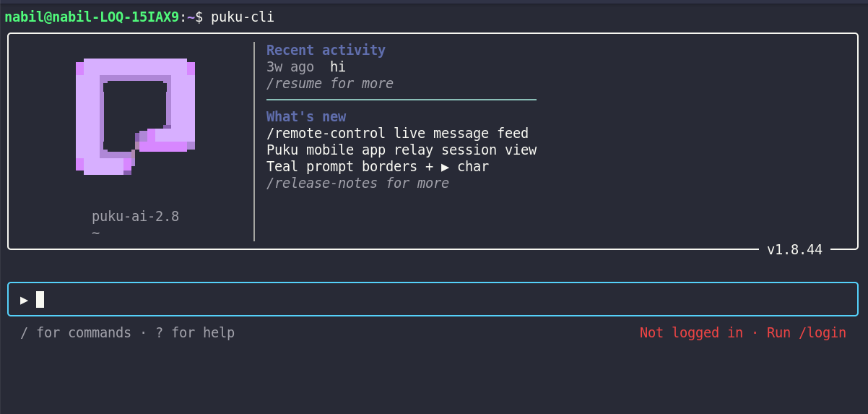Click the ▶ char in Teal prompt borders line

[x=445, y=167]
